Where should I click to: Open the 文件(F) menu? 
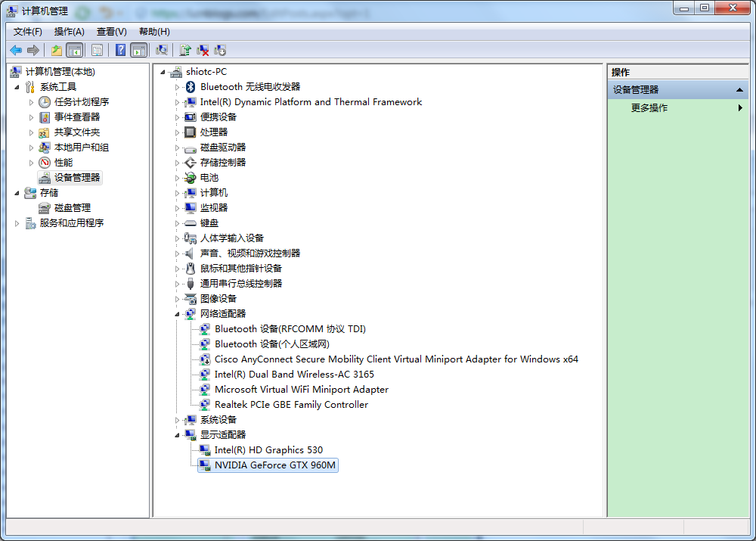(27, 32)
